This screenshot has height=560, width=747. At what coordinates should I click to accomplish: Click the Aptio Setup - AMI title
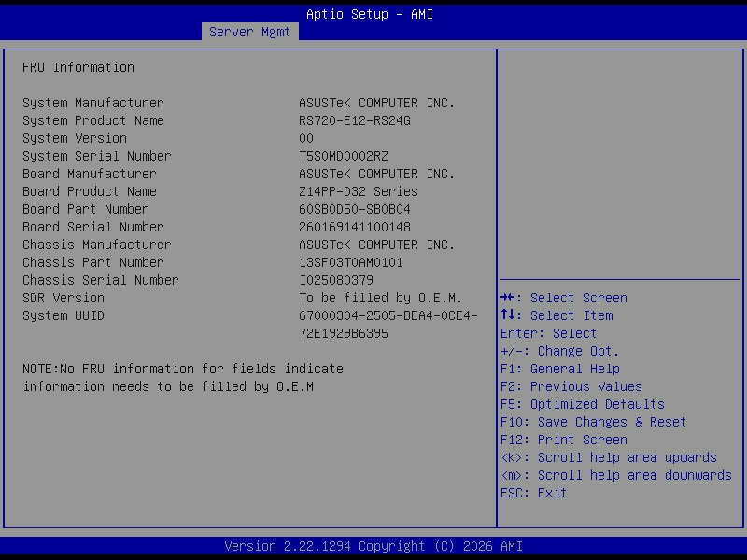click(370, 14)
